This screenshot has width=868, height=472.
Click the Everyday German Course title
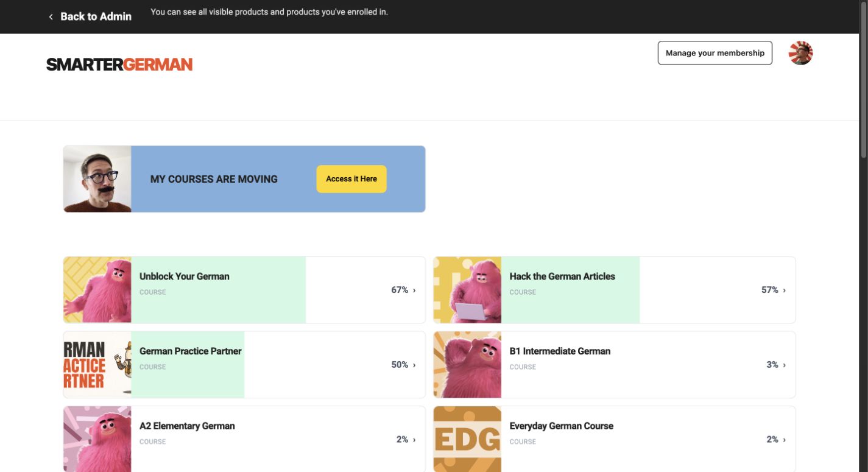point(562,426)
